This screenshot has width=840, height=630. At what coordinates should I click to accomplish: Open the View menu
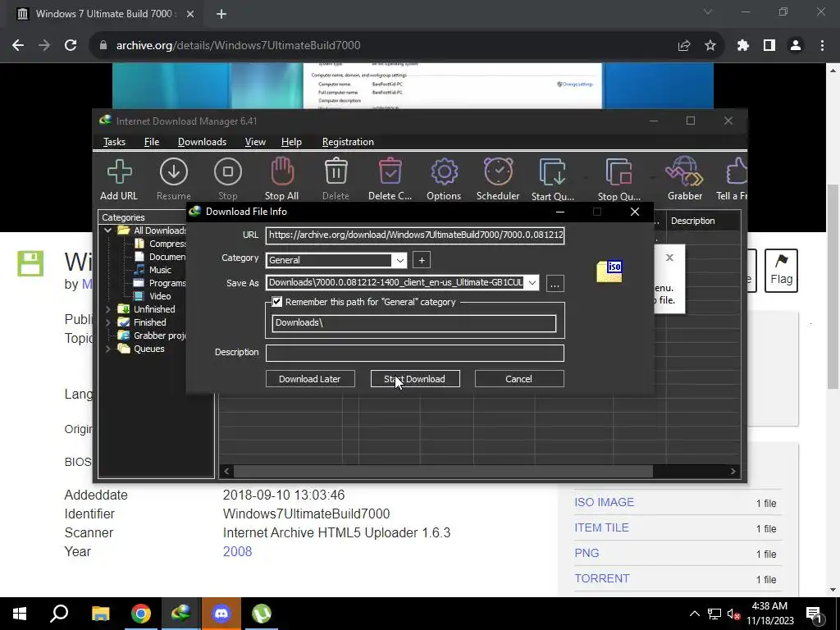255,142
